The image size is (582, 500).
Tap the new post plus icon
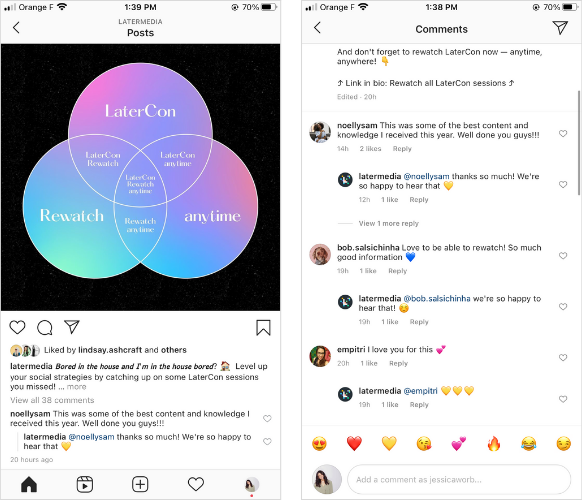(x=140, y=484)
